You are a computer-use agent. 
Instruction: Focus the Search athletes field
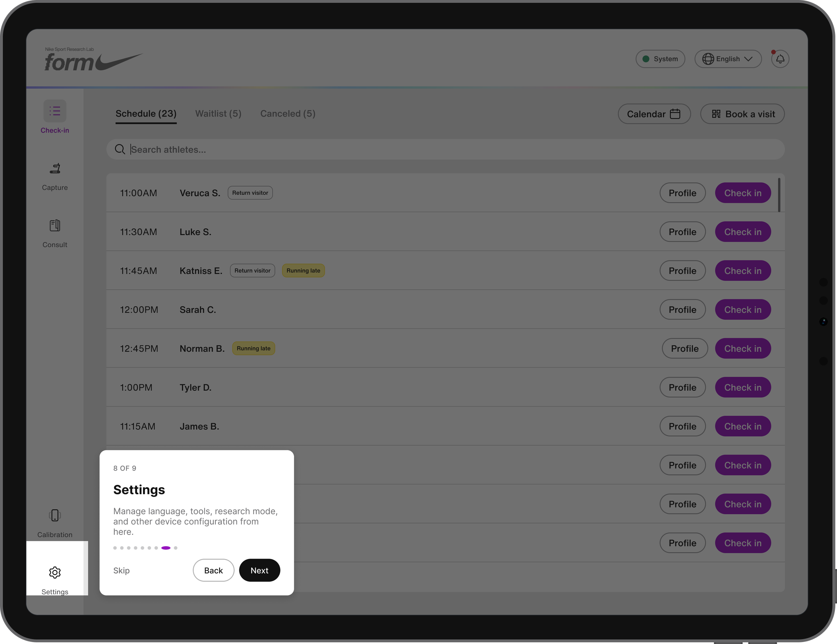445,149
